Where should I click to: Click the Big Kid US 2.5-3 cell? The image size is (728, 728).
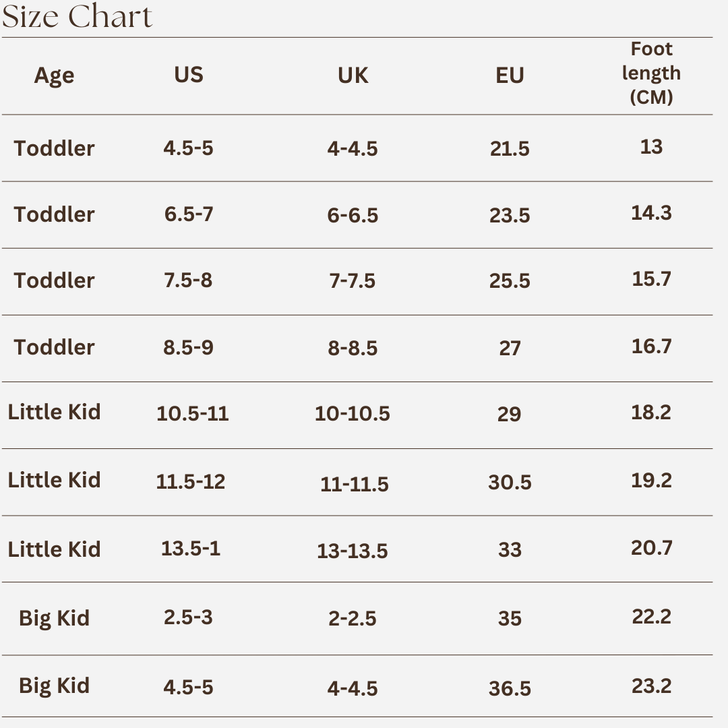pos(188,617)
